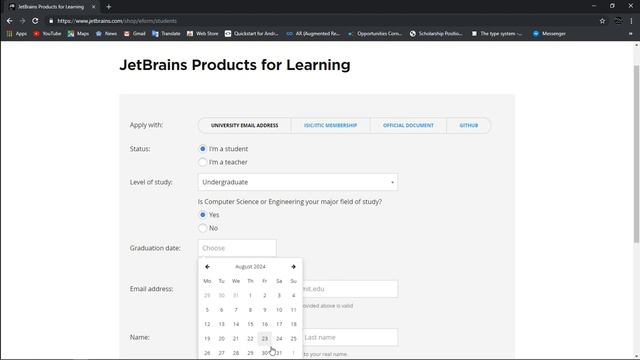640x360 pixels.
Task: Choose Yes for Computer Science major
Action: pos(202,215)
